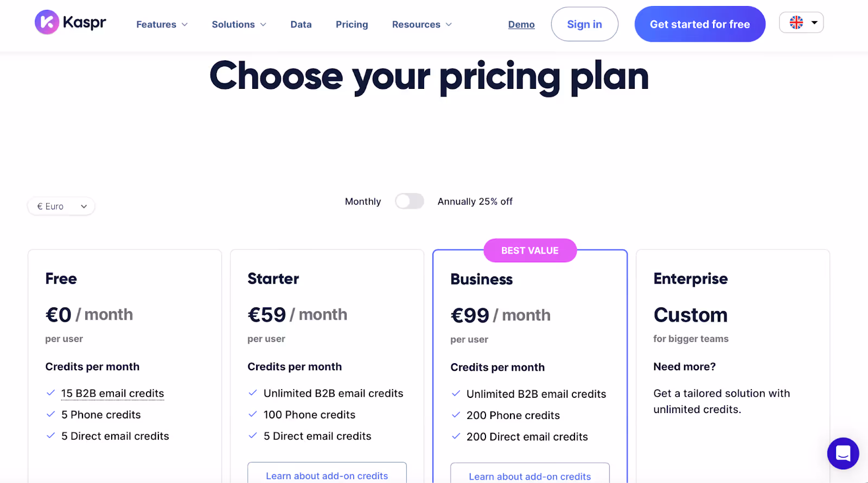Expand the Resources menu chevron
The image size is (868, 483).
pyautogui.click(x=449, y=24)
